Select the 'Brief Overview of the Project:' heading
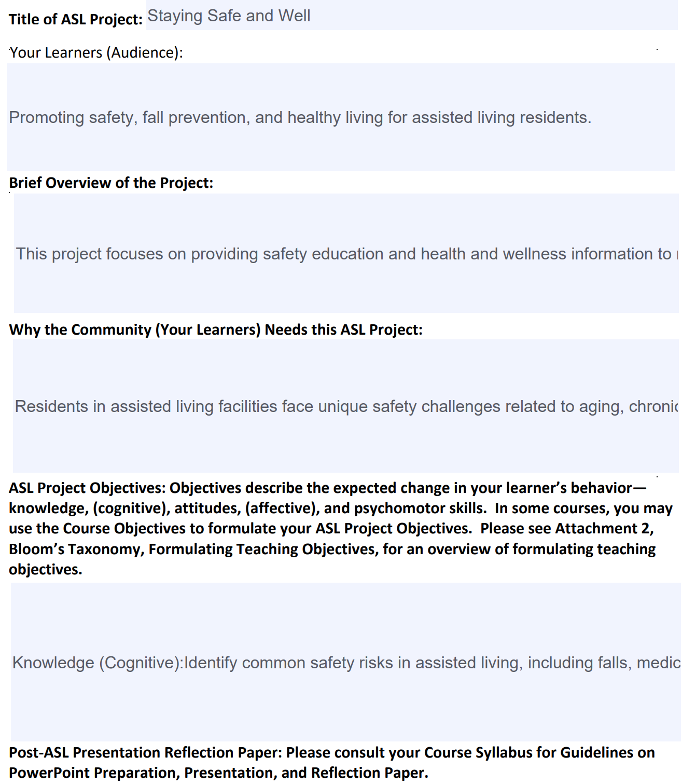This screenshot has height=784, width=696. 111,183
